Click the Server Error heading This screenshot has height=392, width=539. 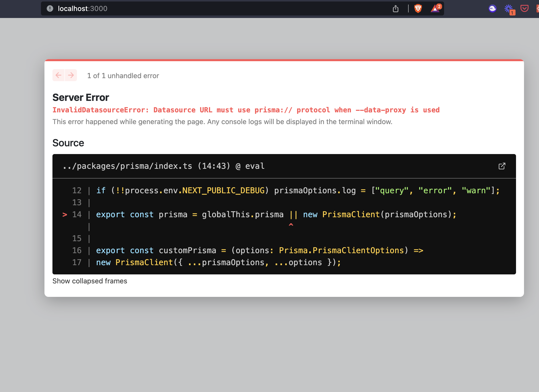81,97
